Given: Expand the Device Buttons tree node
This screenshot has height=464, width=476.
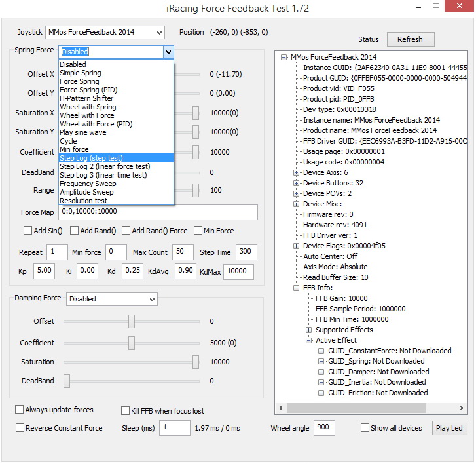Looking at the screenshot, I should [x=296, y=183].
